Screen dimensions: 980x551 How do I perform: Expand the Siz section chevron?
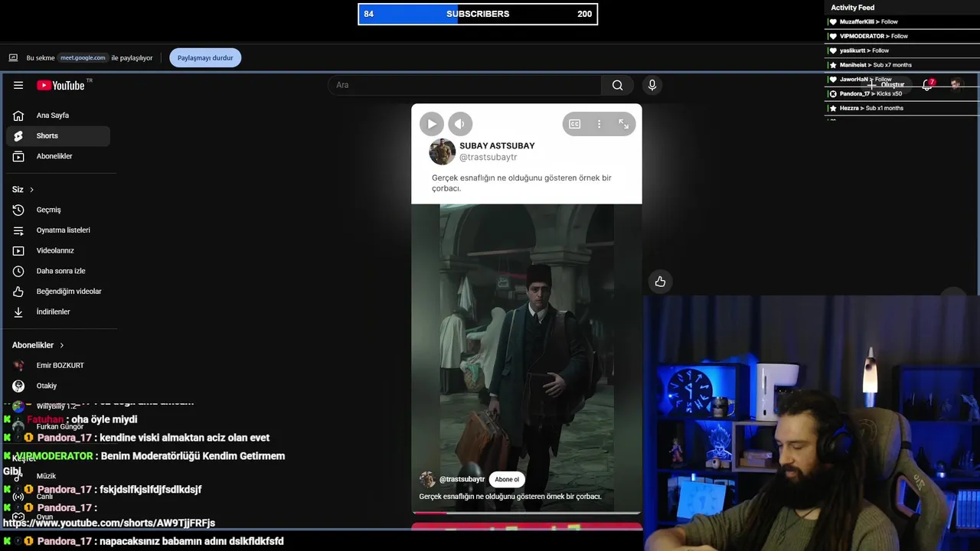coord(31,189)
